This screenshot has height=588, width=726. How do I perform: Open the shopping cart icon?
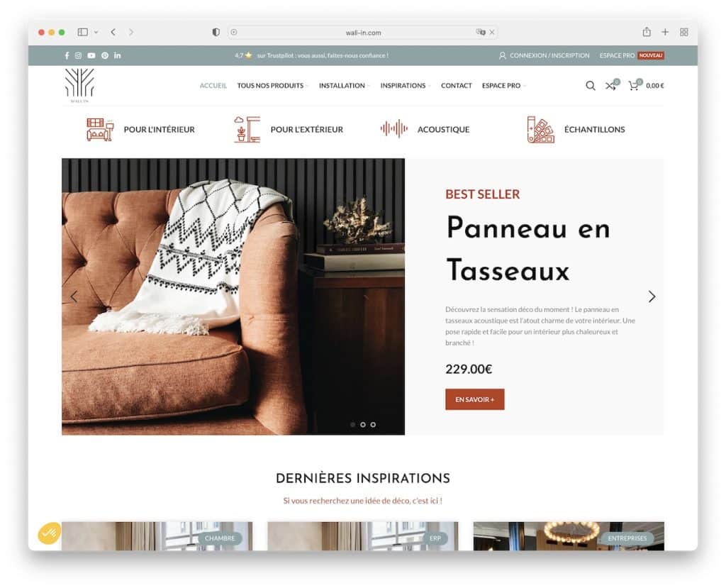[x=633, y=85]
